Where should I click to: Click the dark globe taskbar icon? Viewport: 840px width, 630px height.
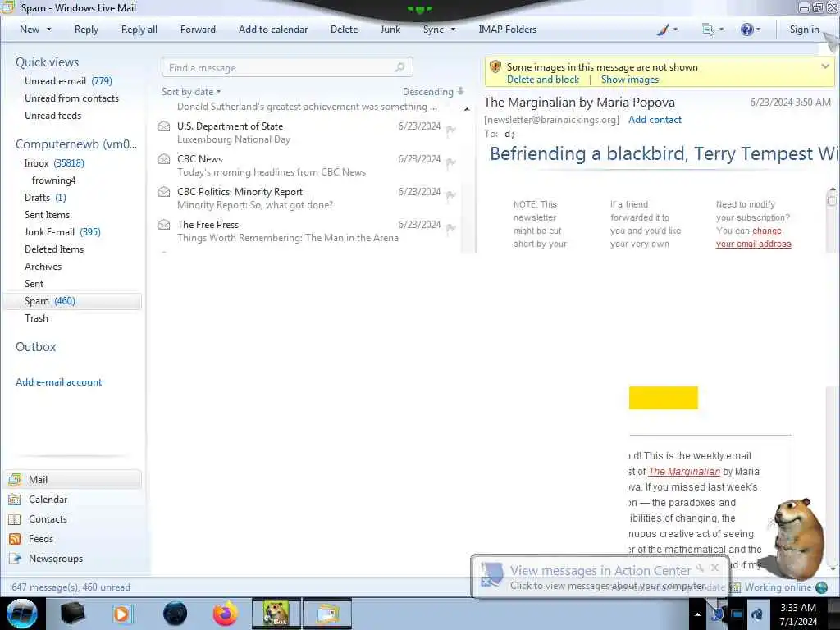click(176, 614)
